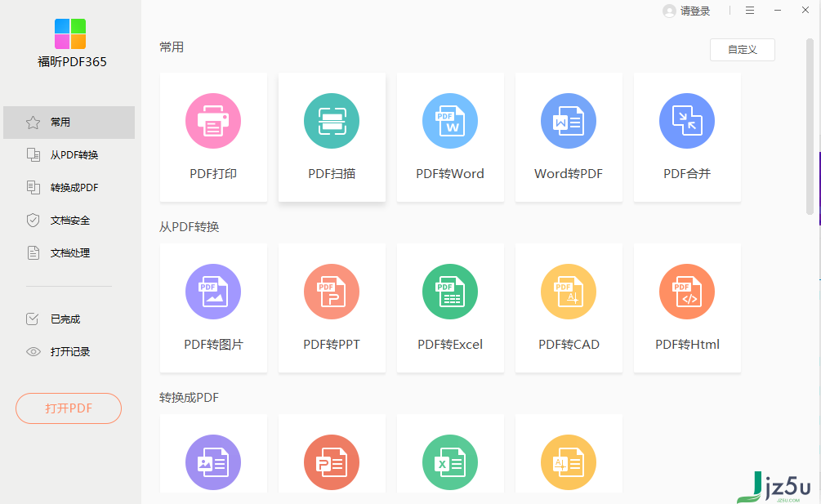The height and width of the screenshot is (504, 821).
Task: Click the 从PDF转换 heading in main panel
Action: click(x=189, y=226)
